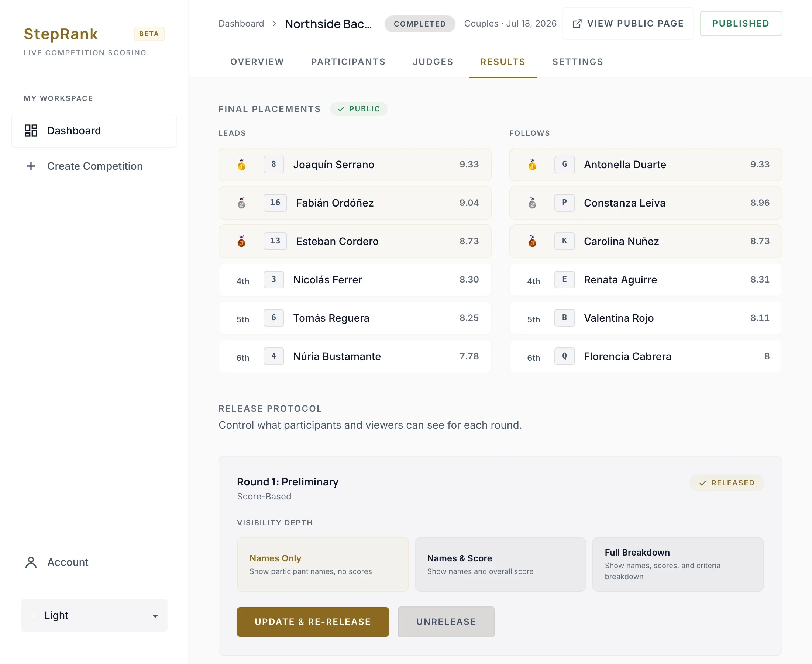812x664 pixels.
Task: Click bib letter K badge for Carolina Nuñez
Action: [564, 241]
